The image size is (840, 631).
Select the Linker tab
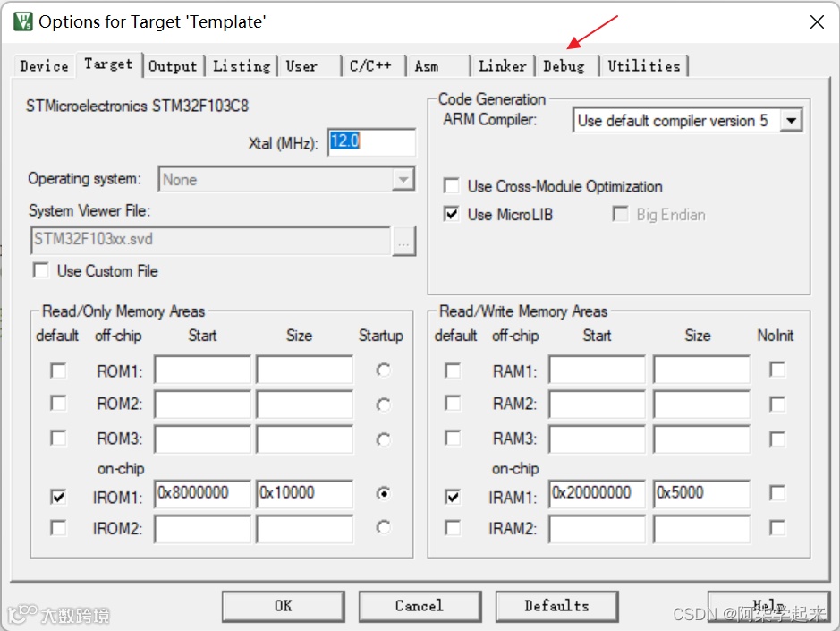click(x=503, y=66)
